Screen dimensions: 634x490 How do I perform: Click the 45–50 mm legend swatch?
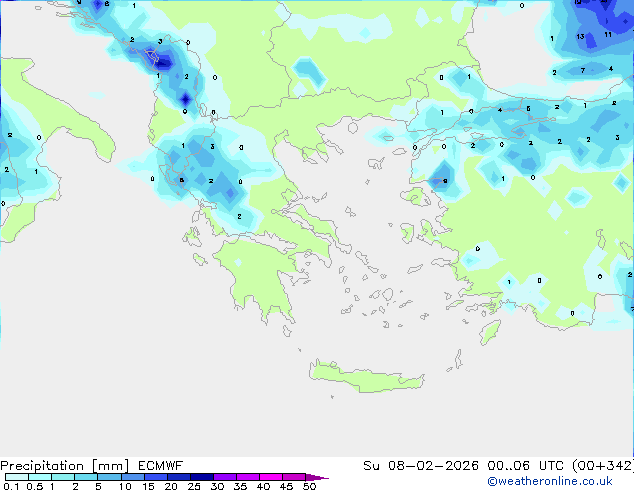[x=294, y=477]
